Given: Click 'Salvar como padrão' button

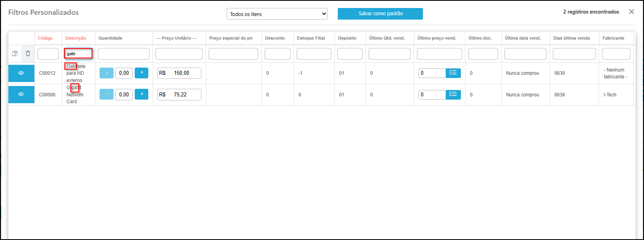Looking at the screenshot, I should (x=380, y=14).
